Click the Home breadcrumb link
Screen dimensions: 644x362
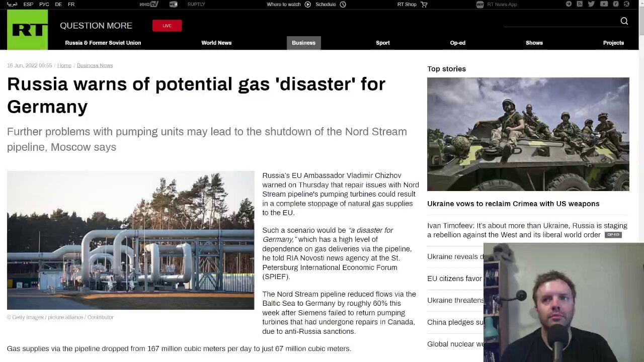(x=64, y=65)
